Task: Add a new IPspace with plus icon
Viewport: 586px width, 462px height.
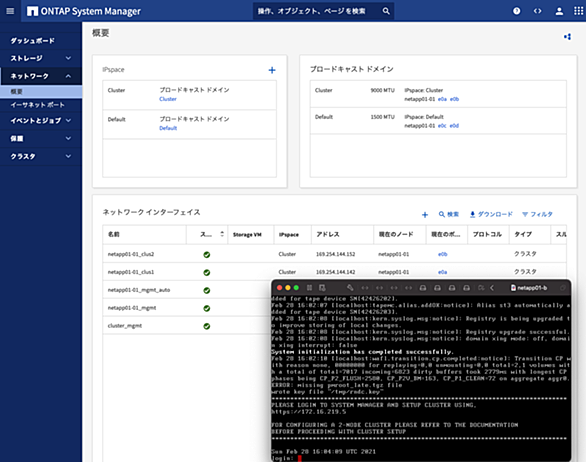Action: click(x=272, y=70)
